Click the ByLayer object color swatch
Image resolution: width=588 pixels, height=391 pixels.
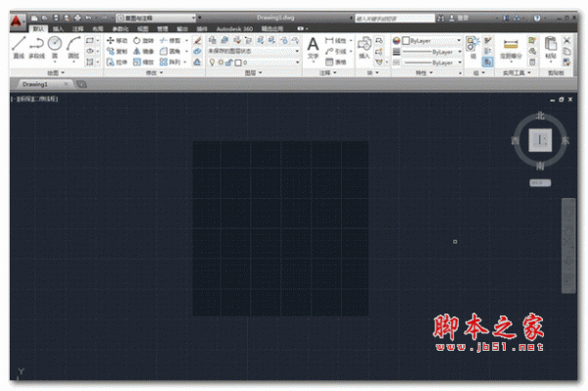pos(406,40)
